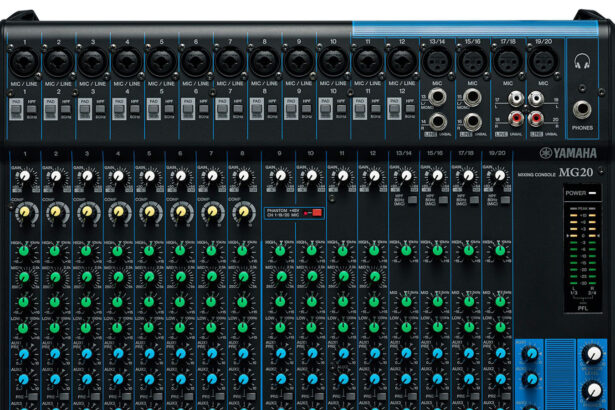
Task: Click channel 19/20 XLR MIC input
Action: [x=543, y=62]
